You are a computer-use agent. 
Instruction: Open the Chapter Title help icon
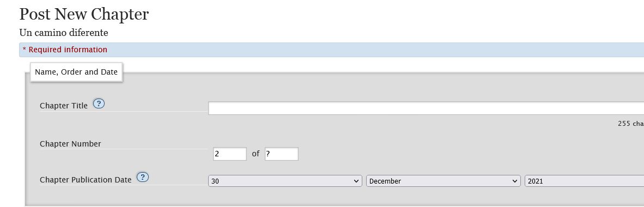tap(99, 103)
